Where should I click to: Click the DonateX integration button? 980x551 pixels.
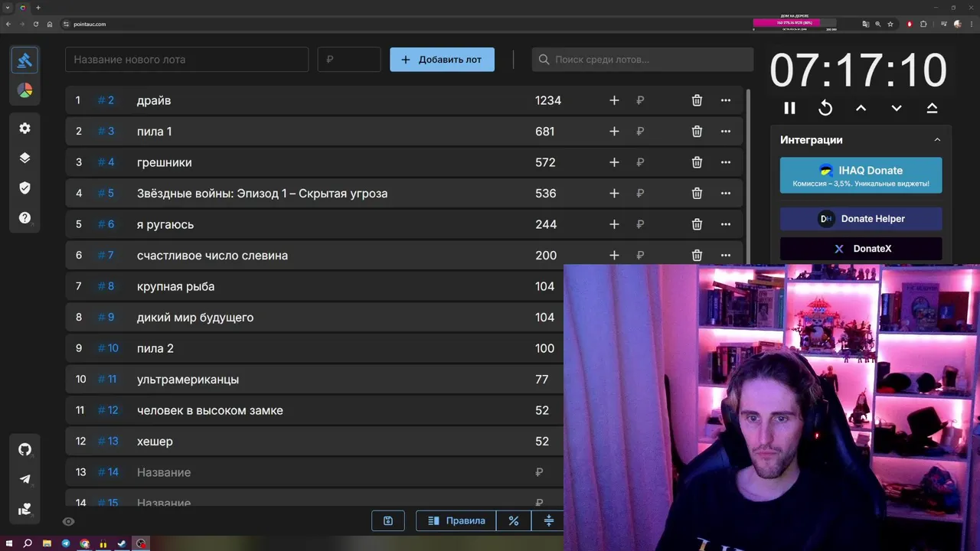click(x=861, y=249)
